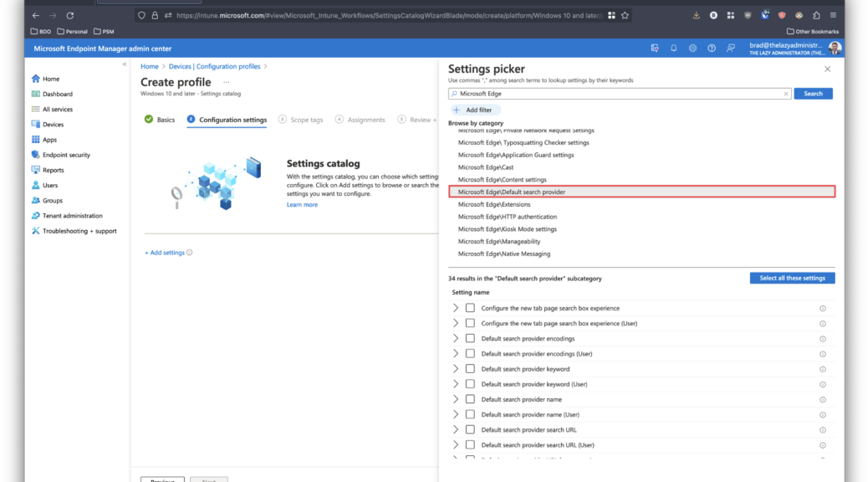Screen dimensions: 868x482
Task: Check Default search provider keyword (User)
Action: point(470,384)
